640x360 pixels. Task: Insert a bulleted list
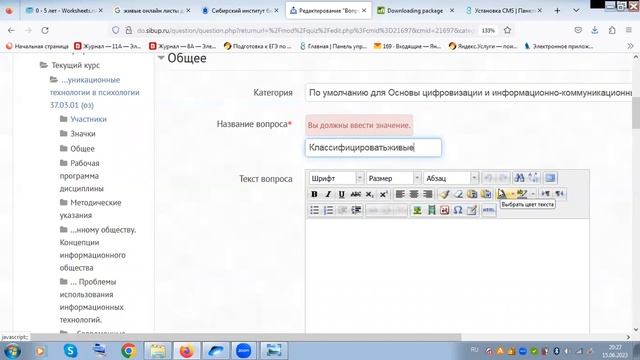tap(314, 210)
